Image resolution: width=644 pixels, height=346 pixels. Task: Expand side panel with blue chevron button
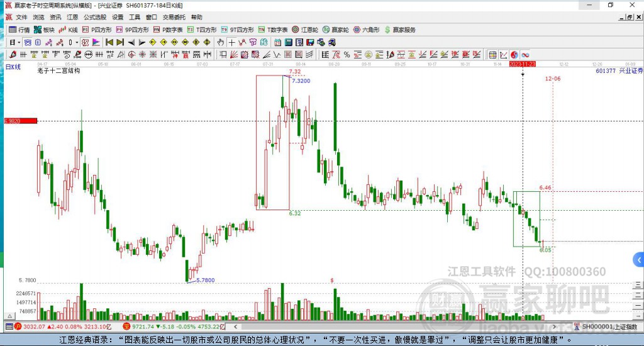[x=638, y=260]
